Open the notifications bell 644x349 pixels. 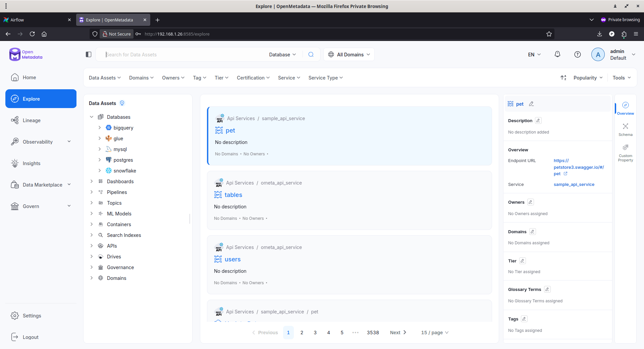tap(557, 54)
